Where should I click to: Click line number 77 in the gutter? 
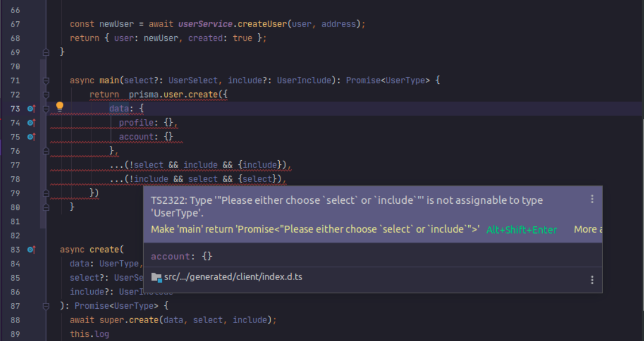point(15,165)
